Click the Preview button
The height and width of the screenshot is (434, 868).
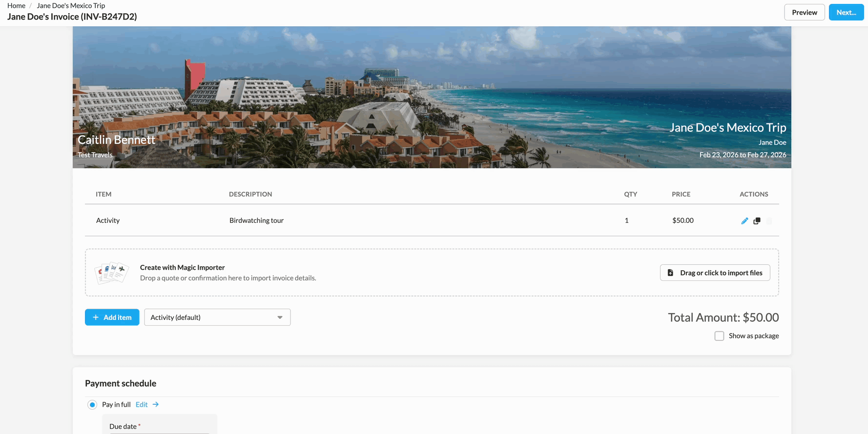pos(804,12)
